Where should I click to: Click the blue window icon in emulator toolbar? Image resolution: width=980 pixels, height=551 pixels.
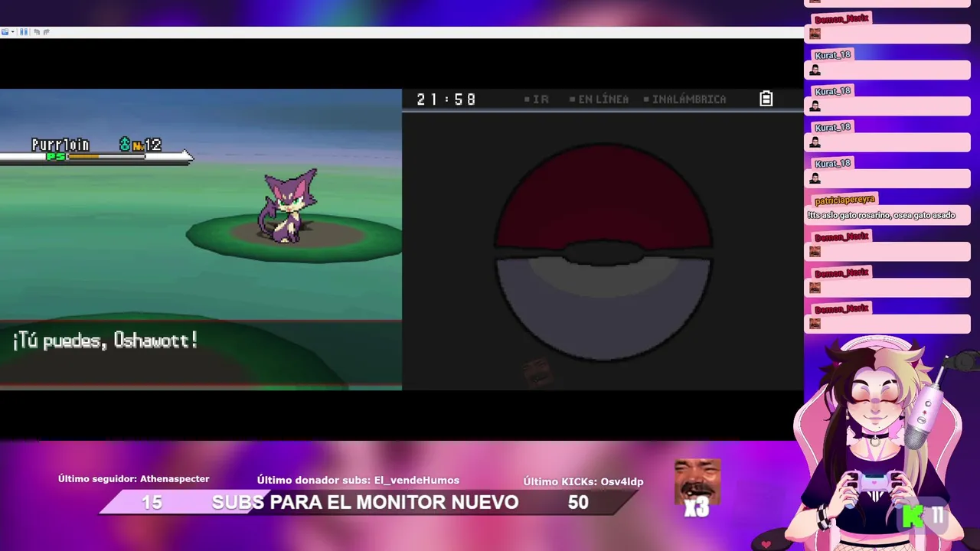pyautogui.click(x=5, y=32)
